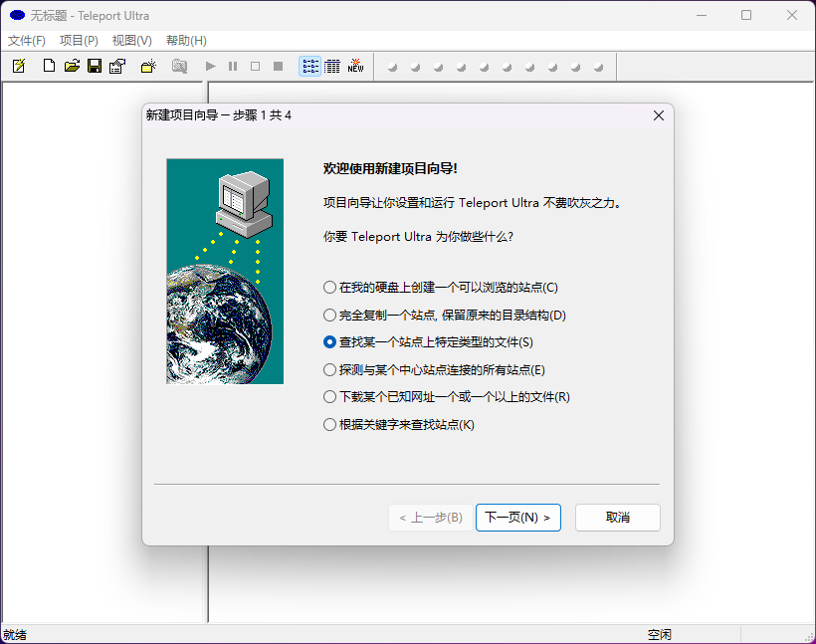Viewport: 816px width, 644px height.
Task: Choose 探测与某个中心站点连接的所有站点 option
Action: pos(330,370)
